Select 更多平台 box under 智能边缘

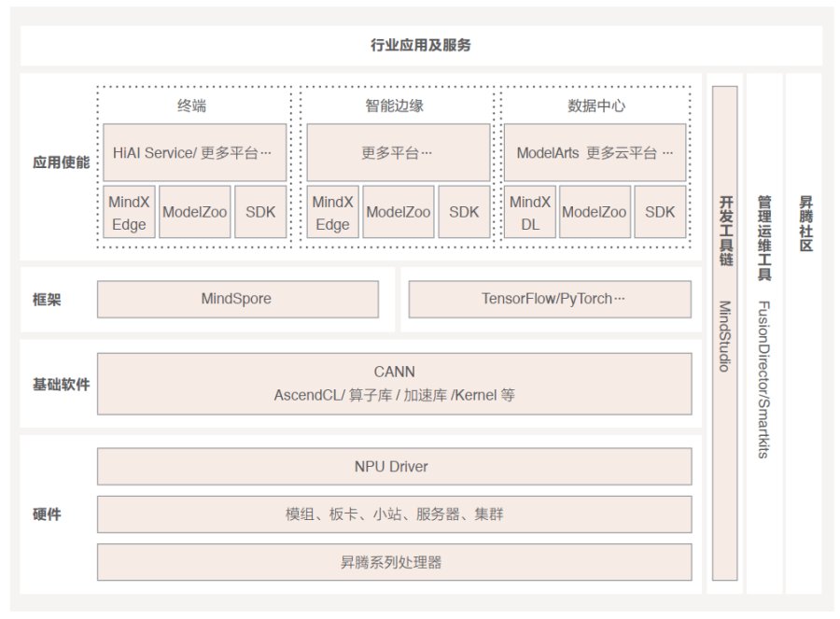(398, 153)
